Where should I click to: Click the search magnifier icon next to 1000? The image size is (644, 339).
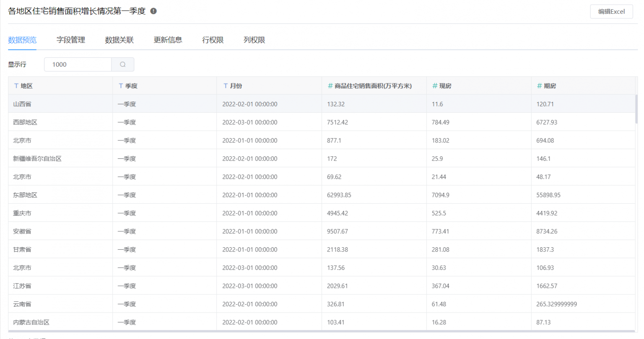(x=123, y=65)
